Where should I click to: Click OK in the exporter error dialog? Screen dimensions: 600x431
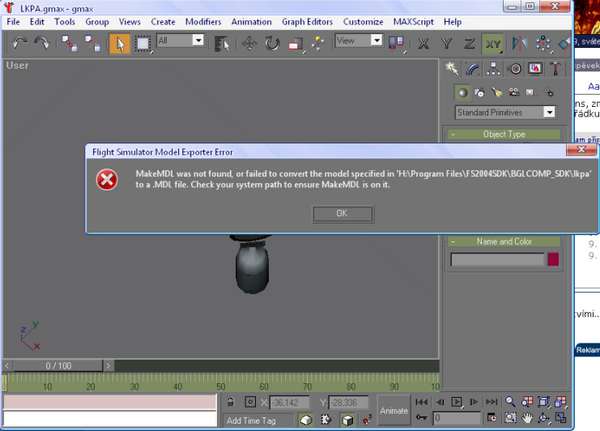pyautogui.click(x=342, y=213)
